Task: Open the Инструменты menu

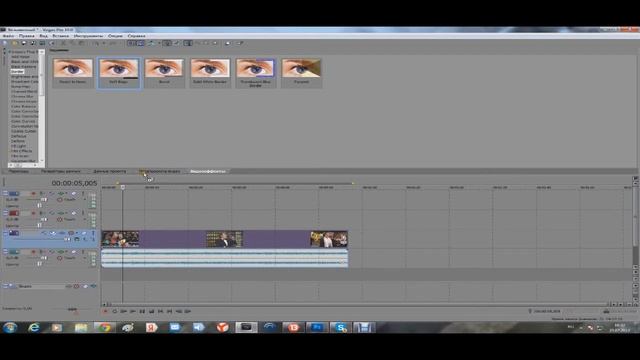Action: tap(88, 36)
